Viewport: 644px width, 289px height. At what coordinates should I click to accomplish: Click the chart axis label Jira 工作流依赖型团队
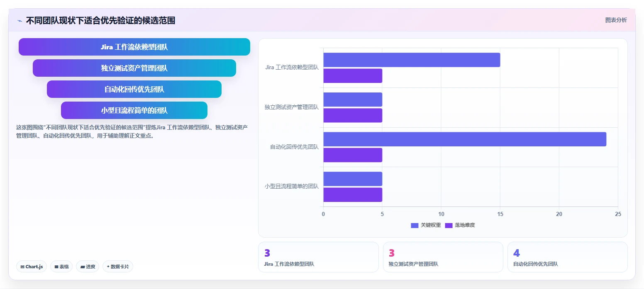[x=292, y=68]
